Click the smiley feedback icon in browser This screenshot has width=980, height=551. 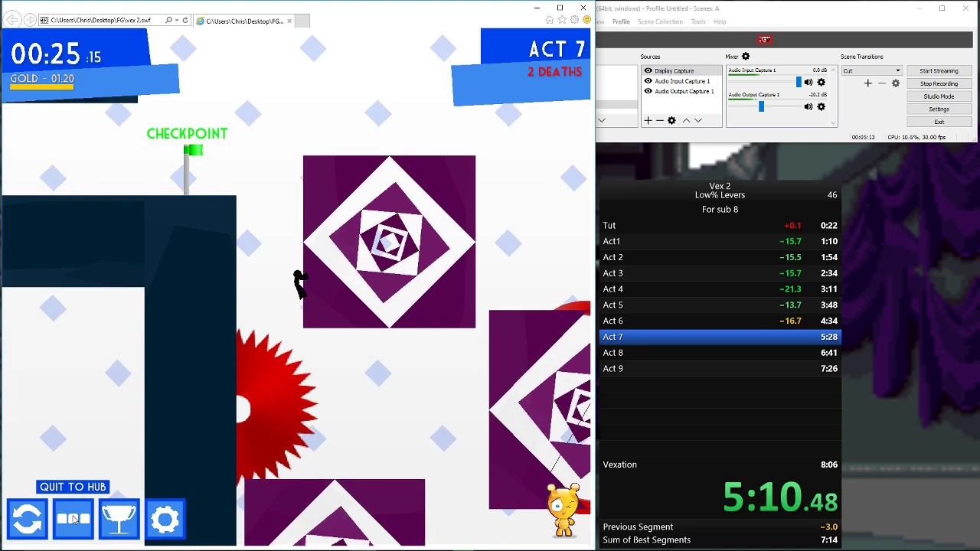tap(586, 20)
